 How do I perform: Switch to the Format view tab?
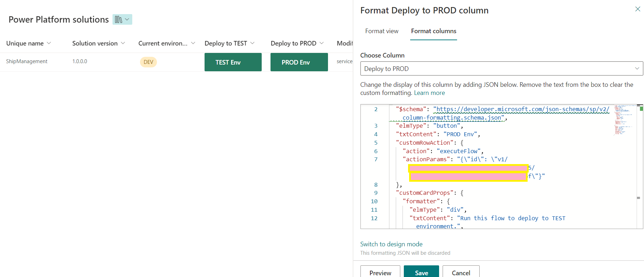(x=382, y=31)
